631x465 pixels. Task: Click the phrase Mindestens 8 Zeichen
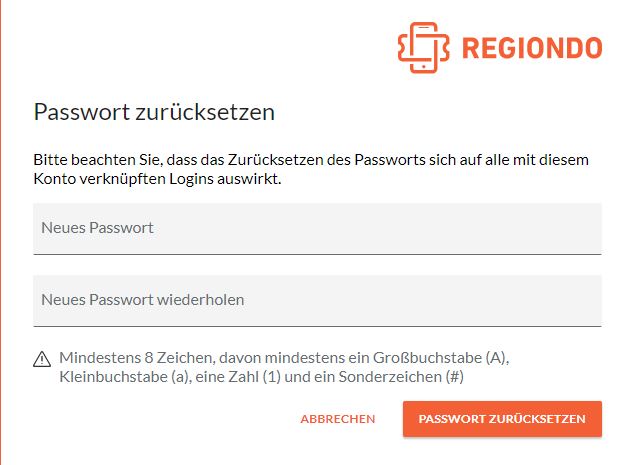[136, 358]
